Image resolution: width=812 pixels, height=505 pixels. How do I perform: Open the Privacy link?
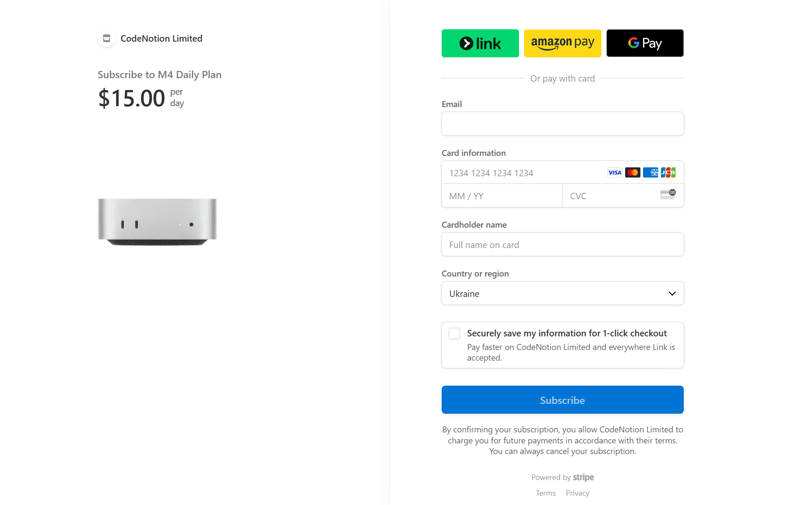point(577,493)
